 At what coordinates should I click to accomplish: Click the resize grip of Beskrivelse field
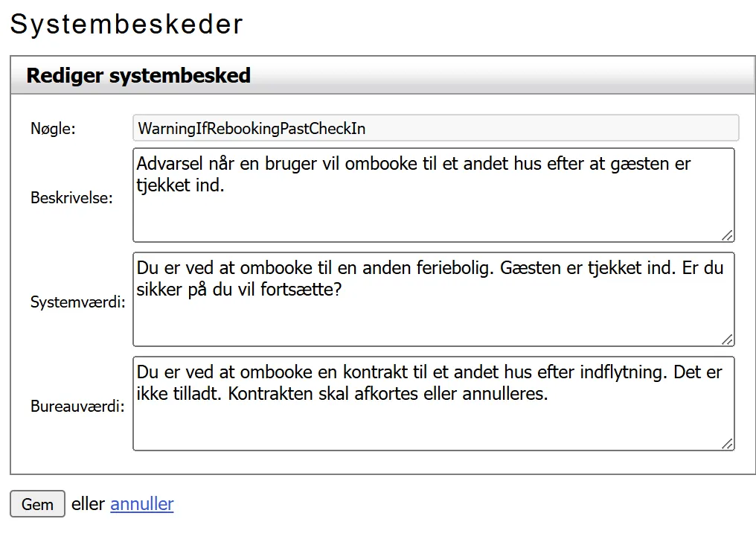click(727, 236)
